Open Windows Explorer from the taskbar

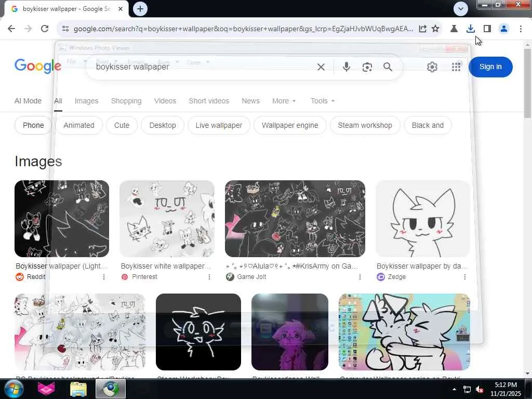78,389
